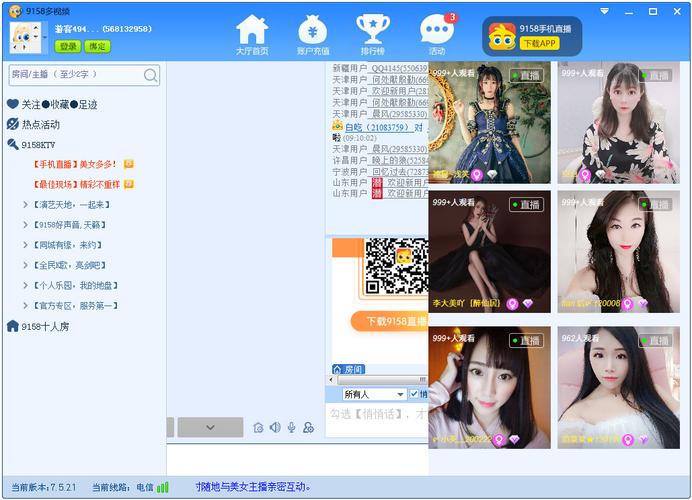Viewport: 692px width, 500px height.
Task: Click the location pin on 李大美吖 card
Action: (512, 304)
